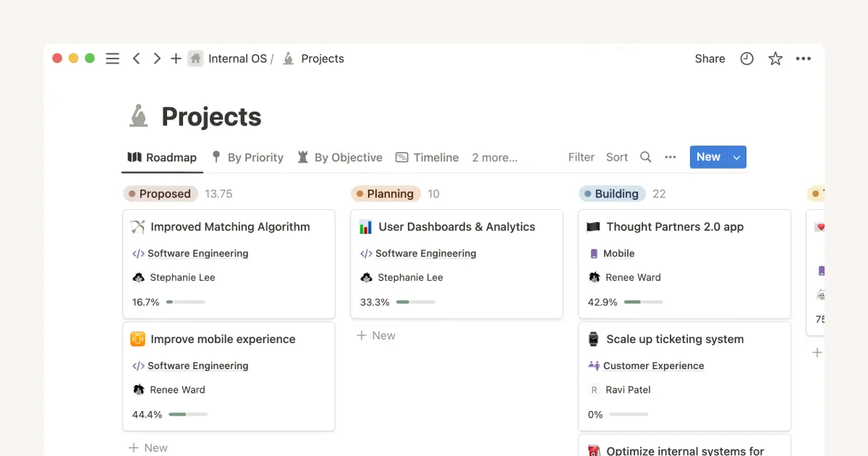Click the blue Building status pill
The width and height of the screenshot is (868, 456).
pyautogui.click(x=612, y=193)
